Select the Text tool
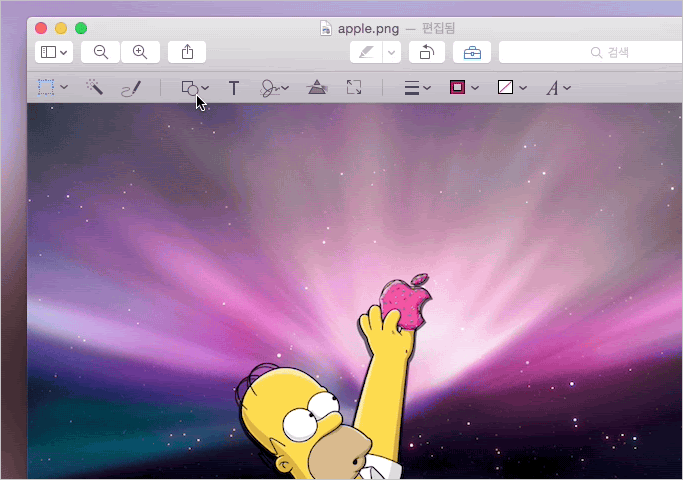The height and width of the screenshot is (480, 683). point(234,88)
